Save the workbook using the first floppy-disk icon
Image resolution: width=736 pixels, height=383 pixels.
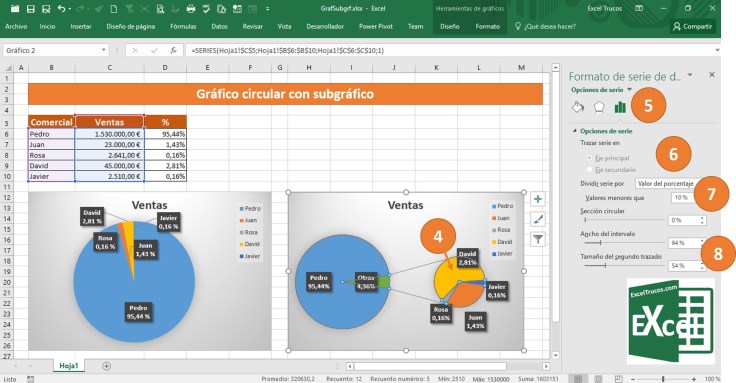pos(31,8)
